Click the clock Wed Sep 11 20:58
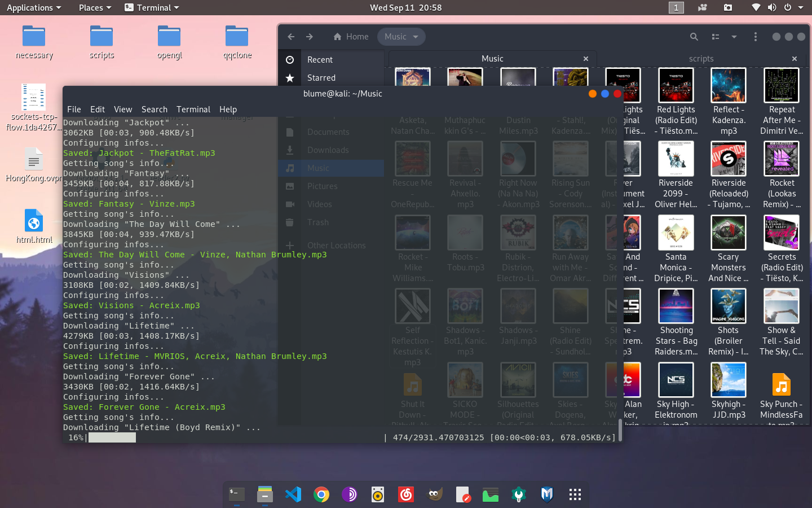The image size is (812, 508). click(405, 7)
